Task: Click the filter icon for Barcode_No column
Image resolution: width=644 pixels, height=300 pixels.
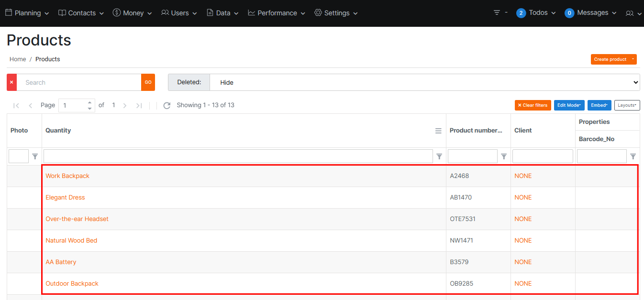Action: point(633,156)
